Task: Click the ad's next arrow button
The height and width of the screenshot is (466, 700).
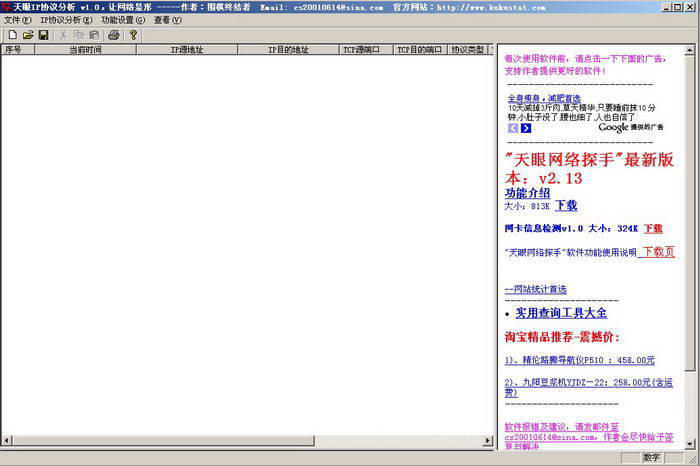Action: point(526,128)
